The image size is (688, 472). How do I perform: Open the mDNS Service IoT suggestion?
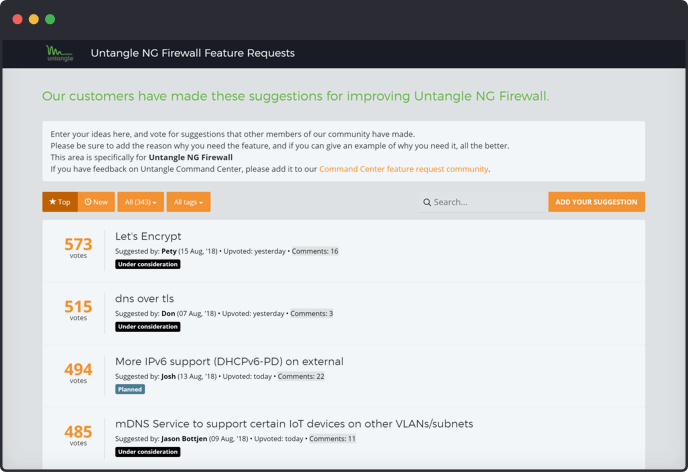point(294,424)
